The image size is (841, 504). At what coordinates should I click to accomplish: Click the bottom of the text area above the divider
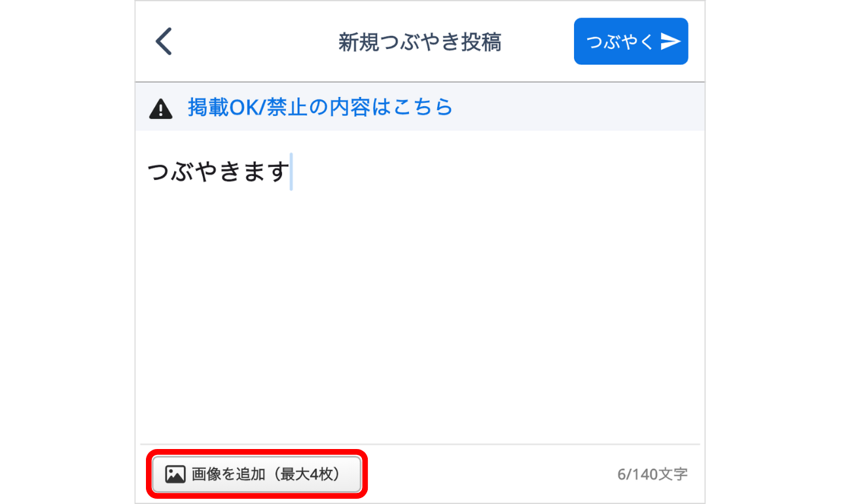pyautogui.click(x=419, y=429)
